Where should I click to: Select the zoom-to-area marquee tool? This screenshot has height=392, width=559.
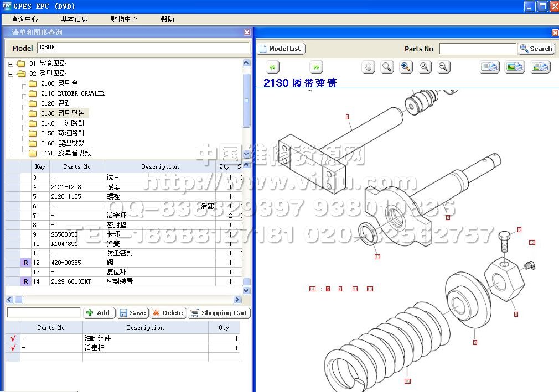tap(387, 67)
